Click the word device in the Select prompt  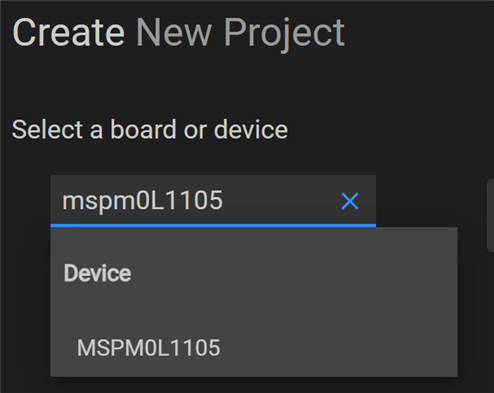click(251, 129)
